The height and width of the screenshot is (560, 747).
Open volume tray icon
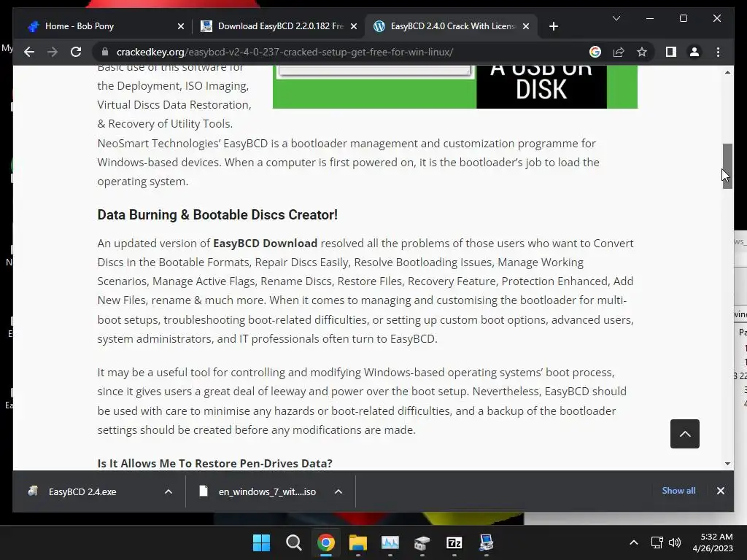(675, 542)
